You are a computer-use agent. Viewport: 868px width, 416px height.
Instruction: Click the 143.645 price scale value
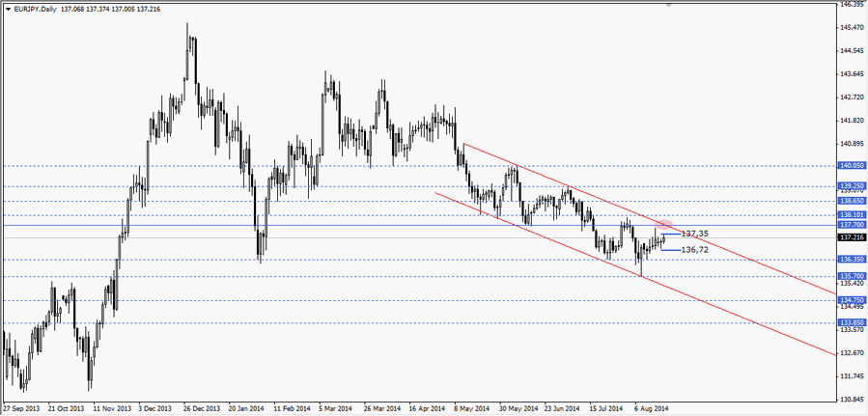853,73
